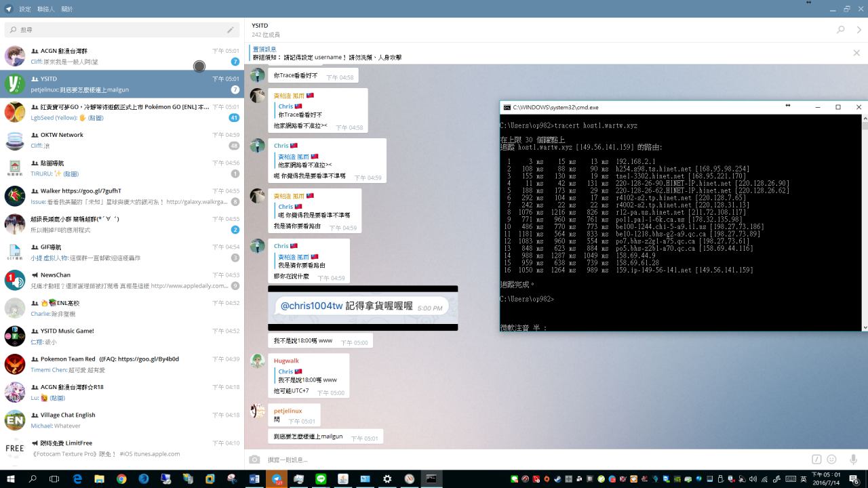Open the OKTW Network chat
This screenshot has width=868, height=488.
(x=122, y=140)
